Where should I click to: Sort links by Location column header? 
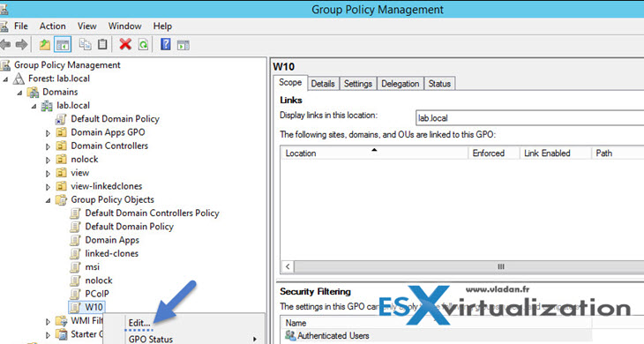pyautogui.click(x=374, y=153)
